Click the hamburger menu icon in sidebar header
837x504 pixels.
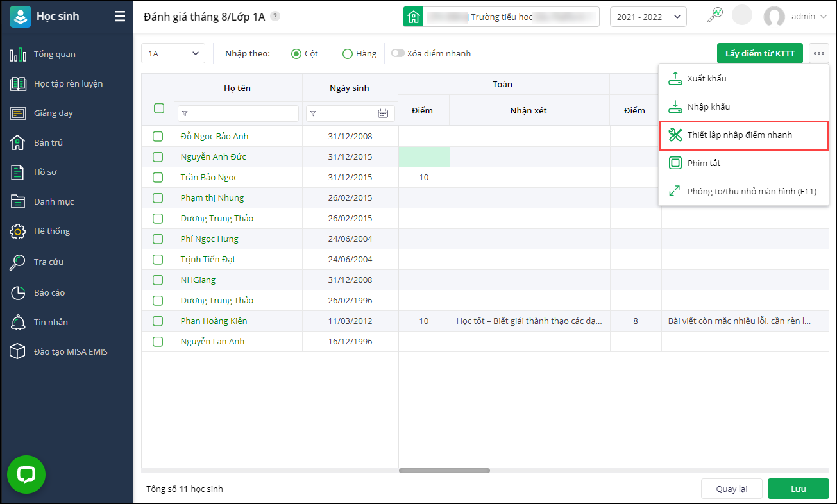(120, 17)
